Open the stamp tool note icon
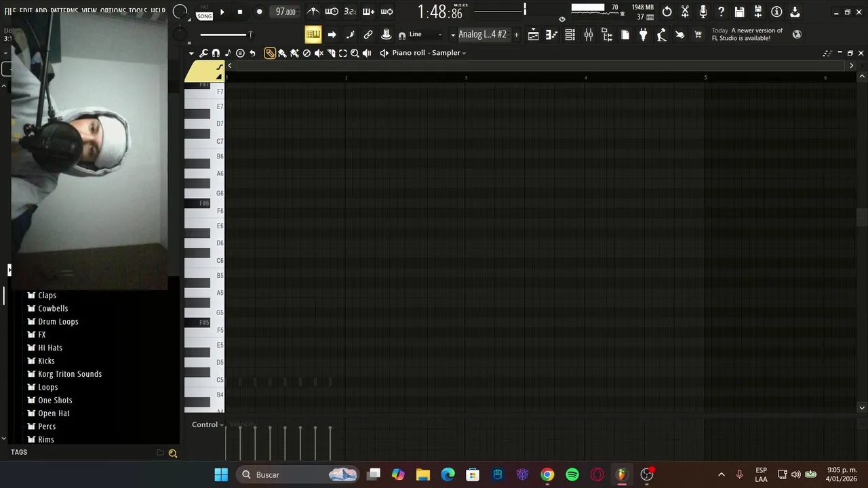868x488 pixels. (x=228, y=53)
